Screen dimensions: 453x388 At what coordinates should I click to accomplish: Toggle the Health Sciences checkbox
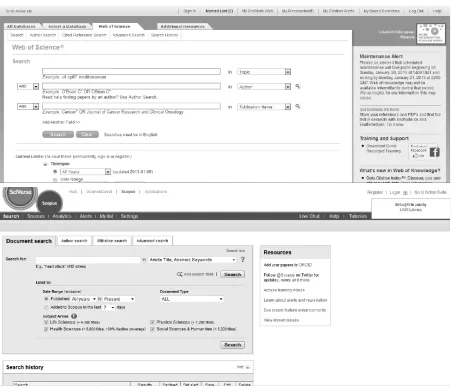46,329
